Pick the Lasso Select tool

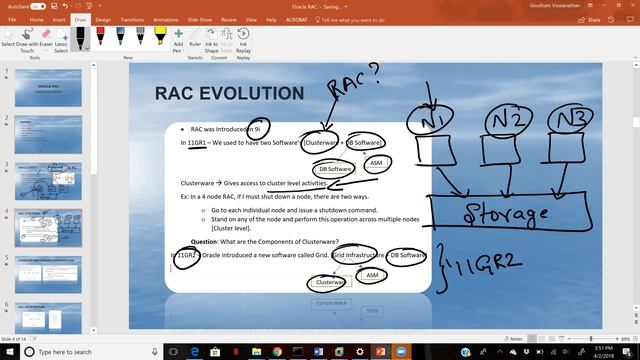pyautogui.click(x=61, y=41)
